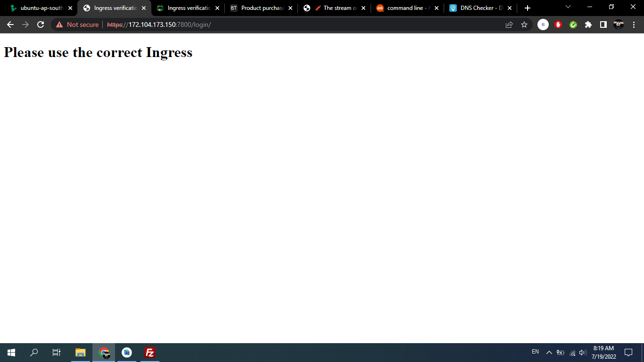Viewport: 644px width, 362px height.
Task: Open the Wi-Fi network tray icon
Action: pyautogui.click(x=572, y=353)
